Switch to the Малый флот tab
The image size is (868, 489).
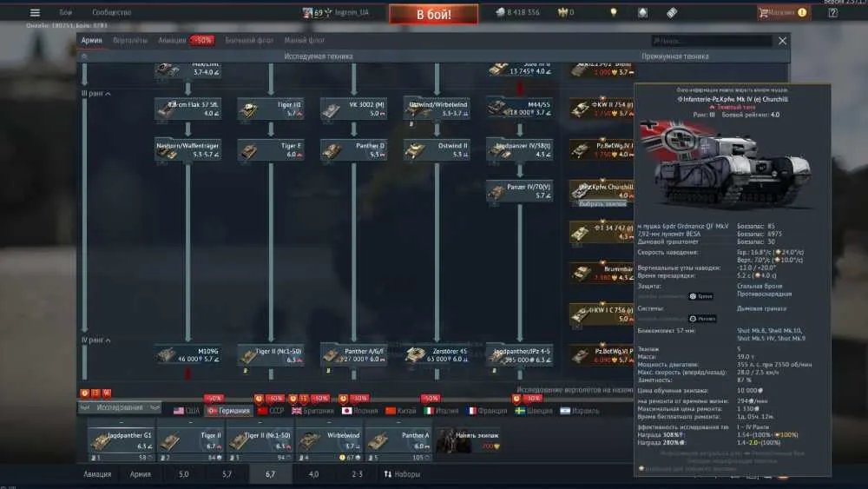pos(305,41)
